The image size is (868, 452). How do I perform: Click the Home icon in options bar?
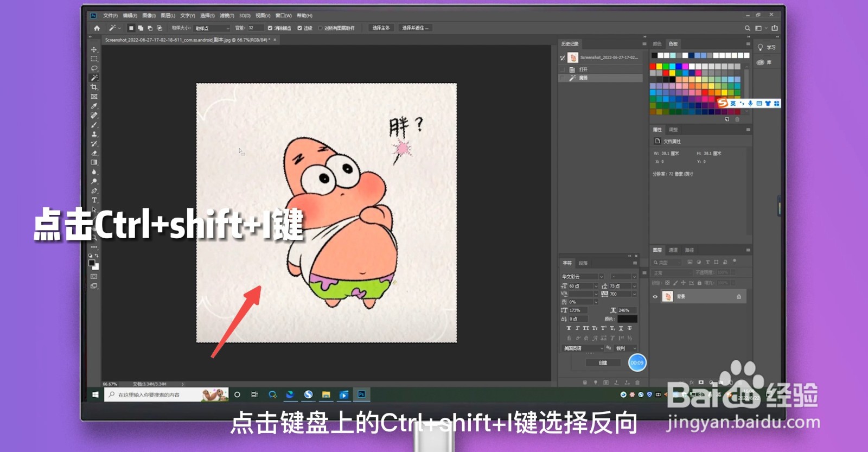coord(97,28)
